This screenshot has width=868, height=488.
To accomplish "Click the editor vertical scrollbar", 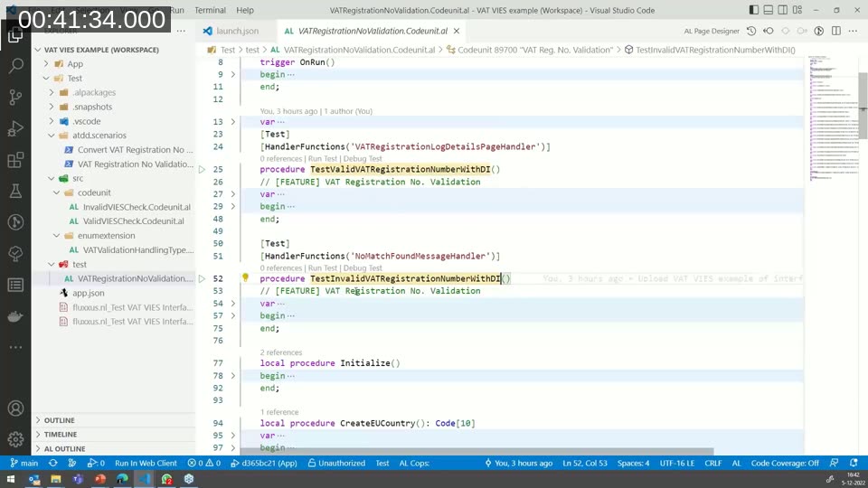I will click(863, 105).
